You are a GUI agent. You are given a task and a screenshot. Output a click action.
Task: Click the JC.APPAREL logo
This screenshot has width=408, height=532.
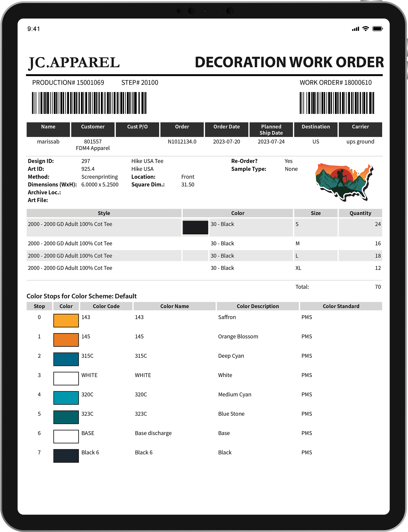pos(74,63)
